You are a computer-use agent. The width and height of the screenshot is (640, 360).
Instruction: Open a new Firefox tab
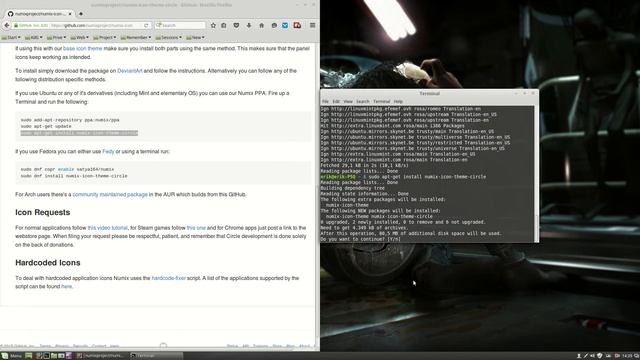[x=81, y=14]
